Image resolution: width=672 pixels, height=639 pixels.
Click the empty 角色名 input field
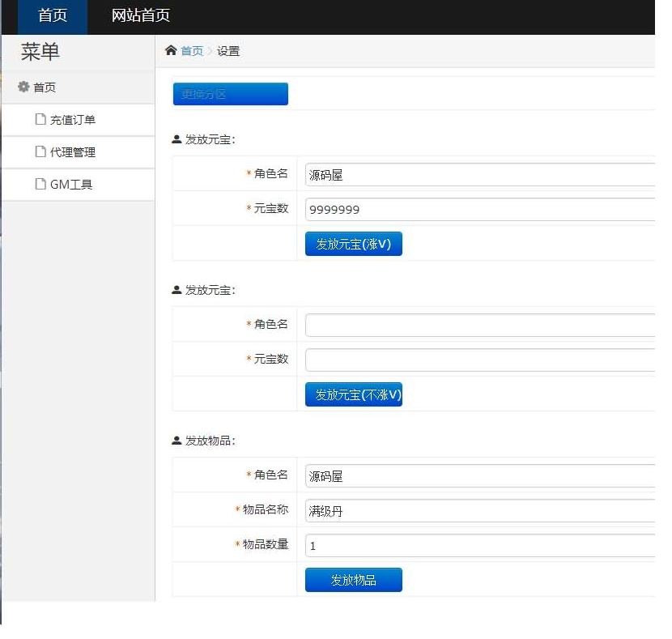pyautogui.click(x=479, y=325)
